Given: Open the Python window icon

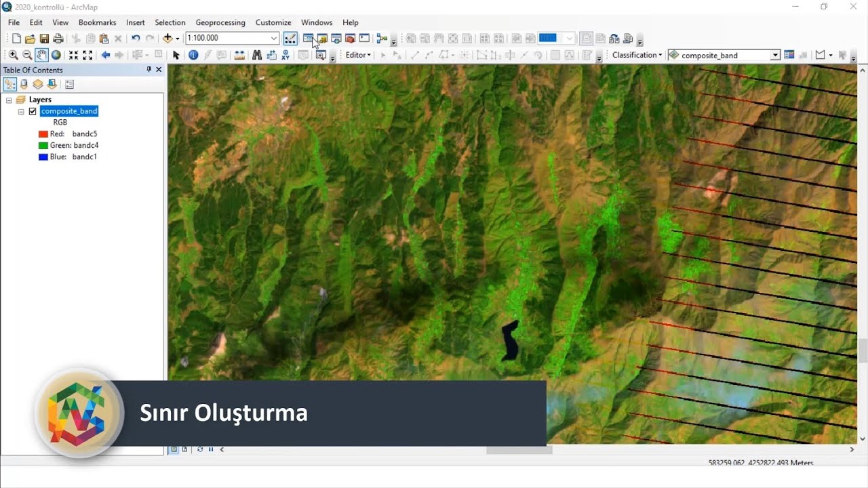Looking at the screenshot, I should pos(365,39).
